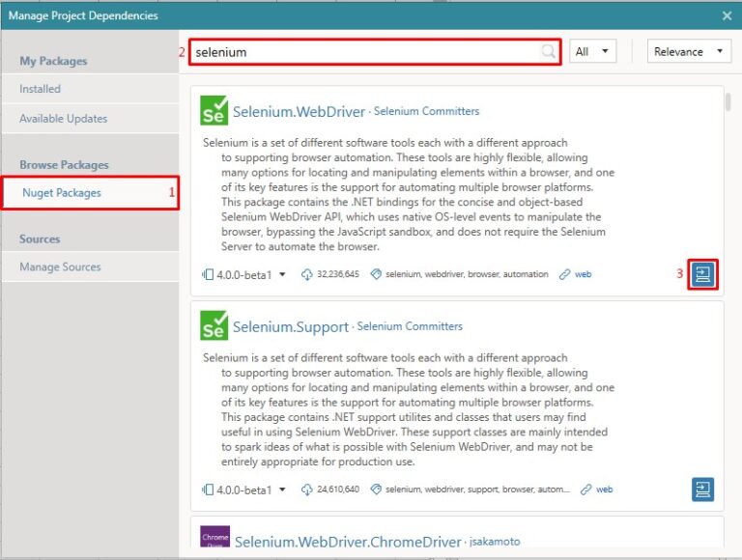Click the search magnifier icon
742x560 pixels.
coord(548,51)
